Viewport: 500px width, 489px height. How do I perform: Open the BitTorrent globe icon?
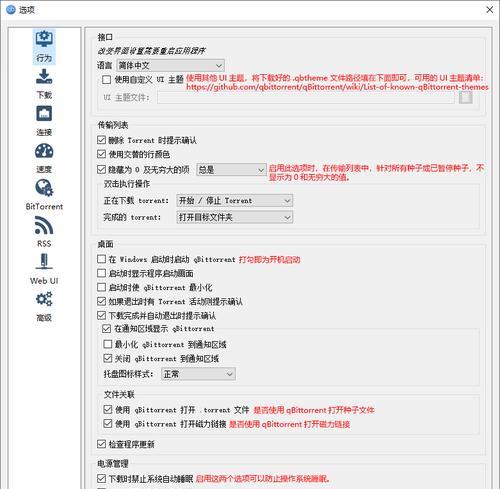click(x=44, y=188)
